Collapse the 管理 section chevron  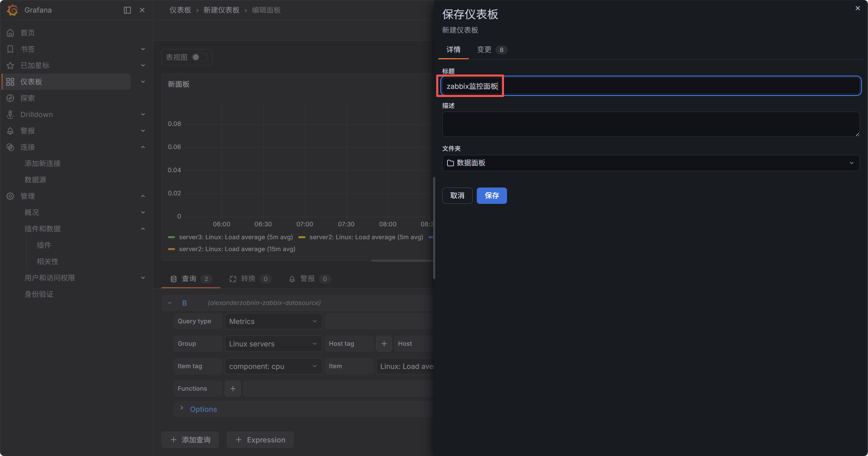click(143, 196)
